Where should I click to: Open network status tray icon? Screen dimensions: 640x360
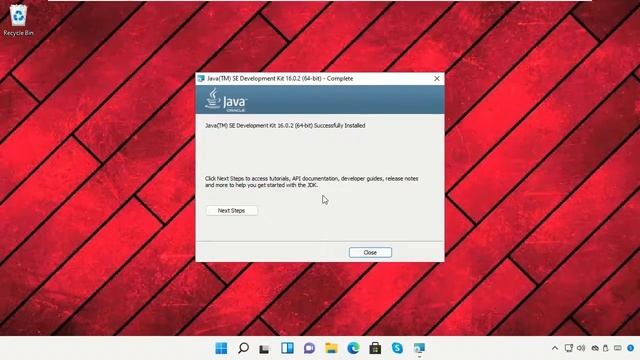pos(569,348)
